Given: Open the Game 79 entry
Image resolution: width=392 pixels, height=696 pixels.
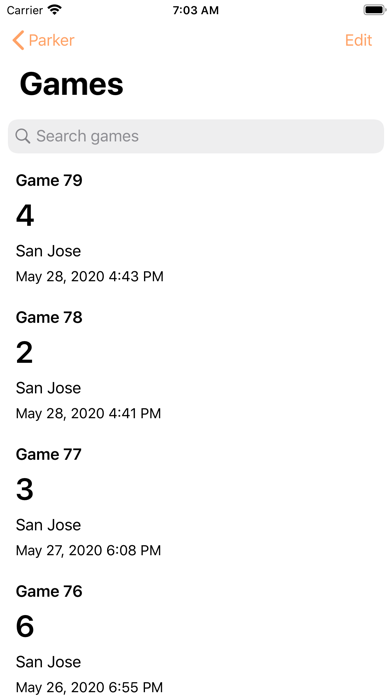Looking at the screenshot, I should pos(196,228).
